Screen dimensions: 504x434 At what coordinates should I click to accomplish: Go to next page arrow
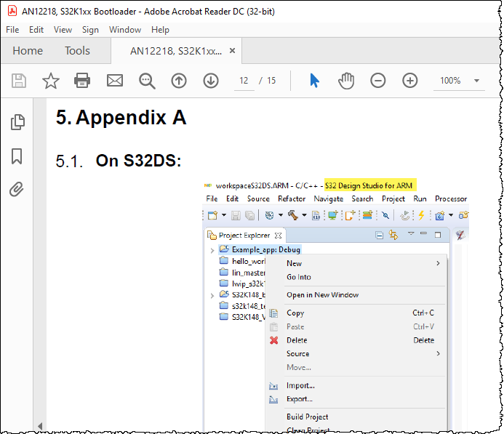(211, 81)
